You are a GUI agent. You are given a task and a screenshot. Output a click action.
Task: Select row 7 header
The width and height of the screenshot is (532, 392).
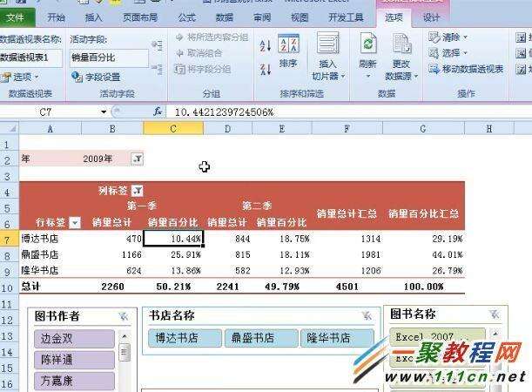[10, 240]
